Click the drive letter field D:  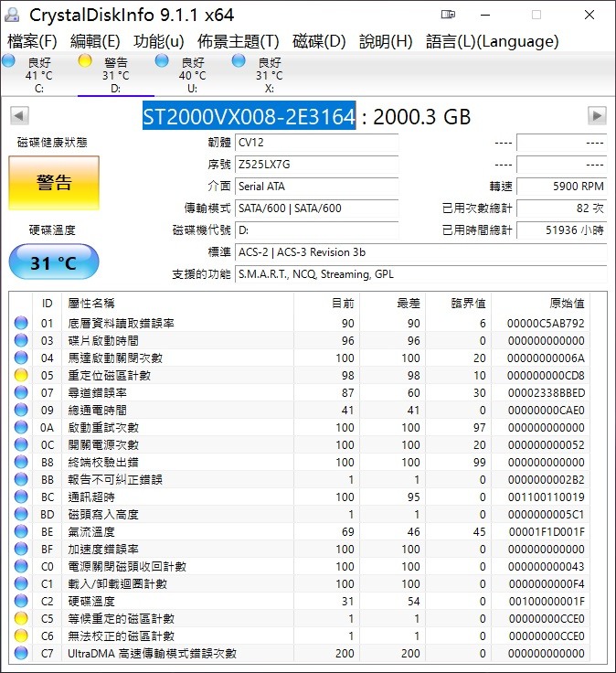coord(316,230)
